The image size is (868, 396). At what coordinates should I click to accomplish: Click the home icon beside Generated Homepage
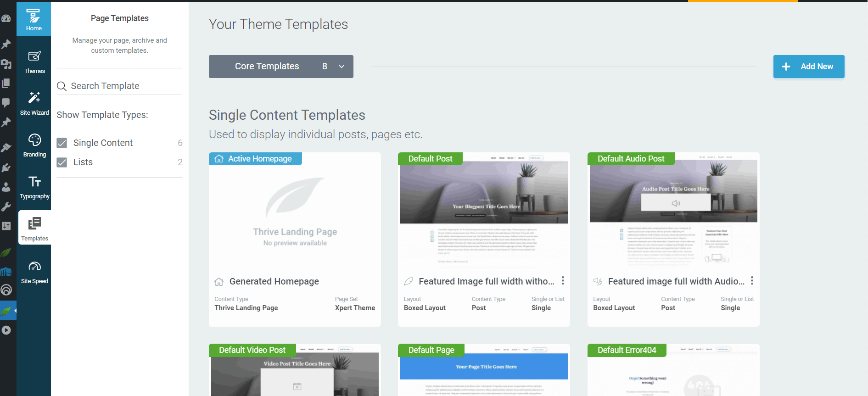point(219,282)
